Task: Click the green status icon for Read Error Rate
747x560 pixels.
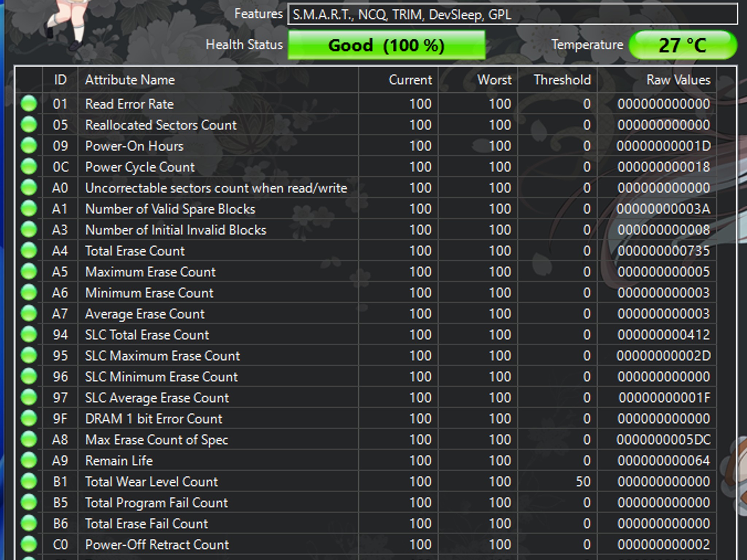Action: coord(29,104)
